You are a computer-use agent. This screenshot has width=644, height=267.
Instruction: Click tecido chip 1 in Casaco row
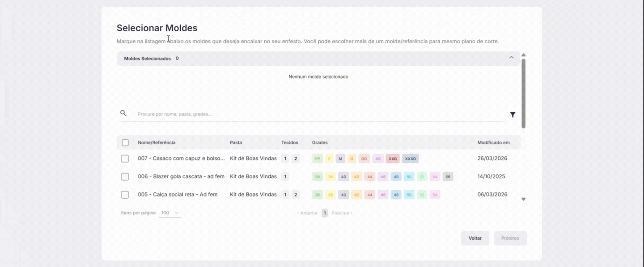click(x=285, y=159)
